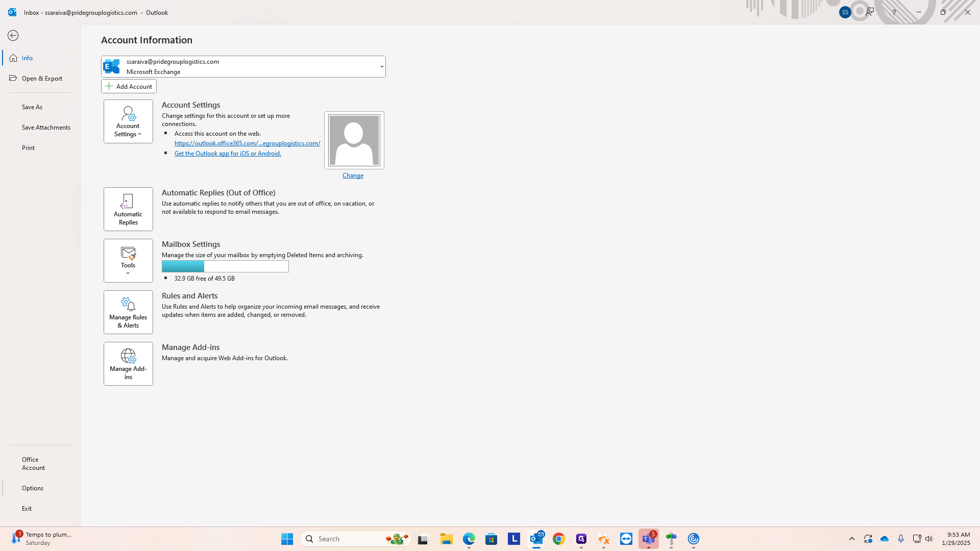This screenshot has width=980, height=551.
Task: Open the clock showing 9:53 AM
Action: pyautogui.click(x=956, y=539)
